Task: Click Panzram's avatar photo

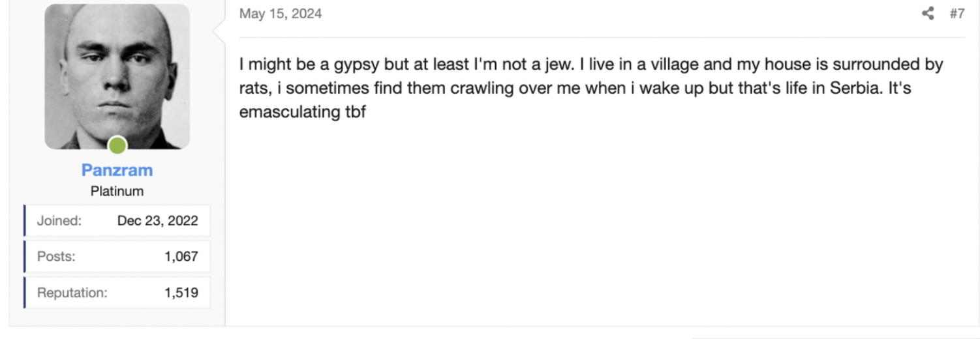Action: pyautogui.click(x=117, y=76)
